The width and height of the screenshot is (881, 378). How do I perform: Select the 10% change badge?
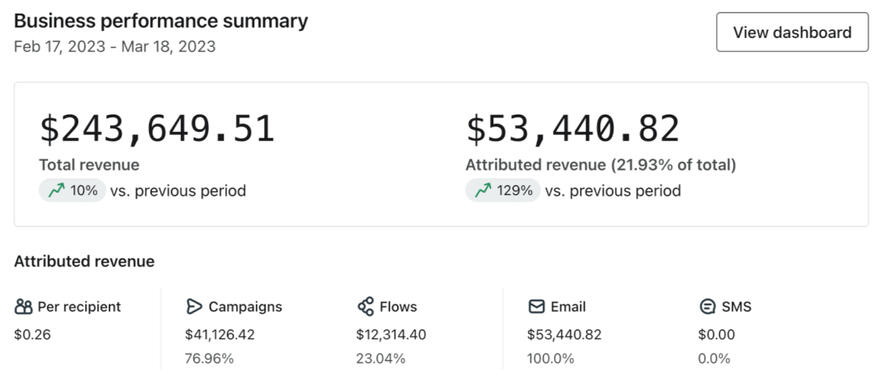pos(72,191)
